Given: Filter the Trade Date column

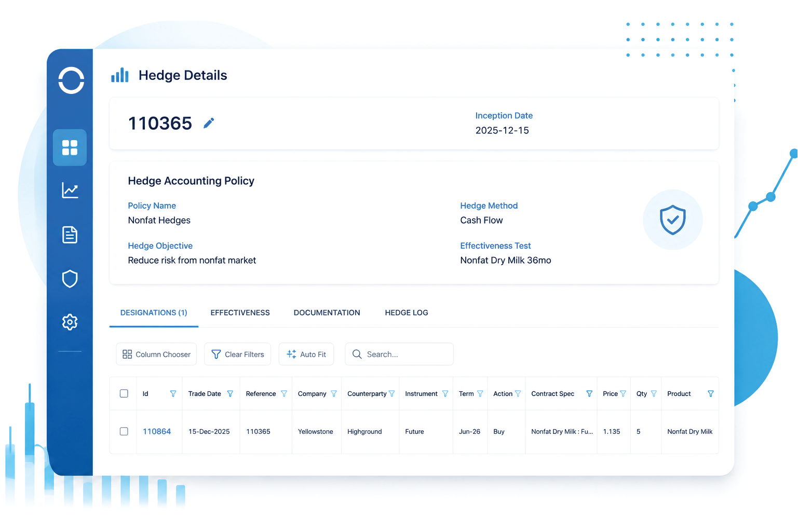Looking at the screenshot, I should pyautogui.click(x=230, y=394).
